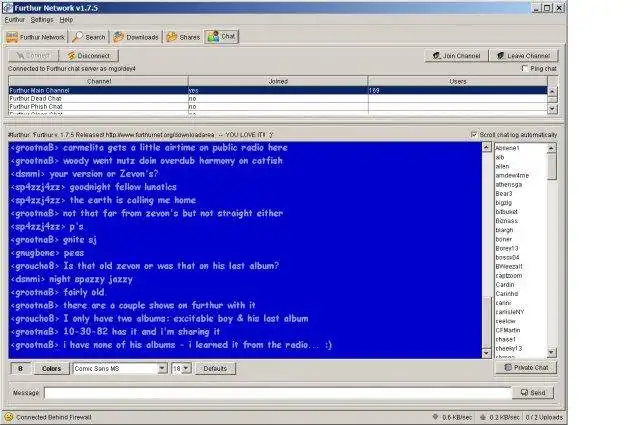Open the Furthur menu
Image resolution: width=640 pixels, height=425 pixels.
[x=15, y=20]
